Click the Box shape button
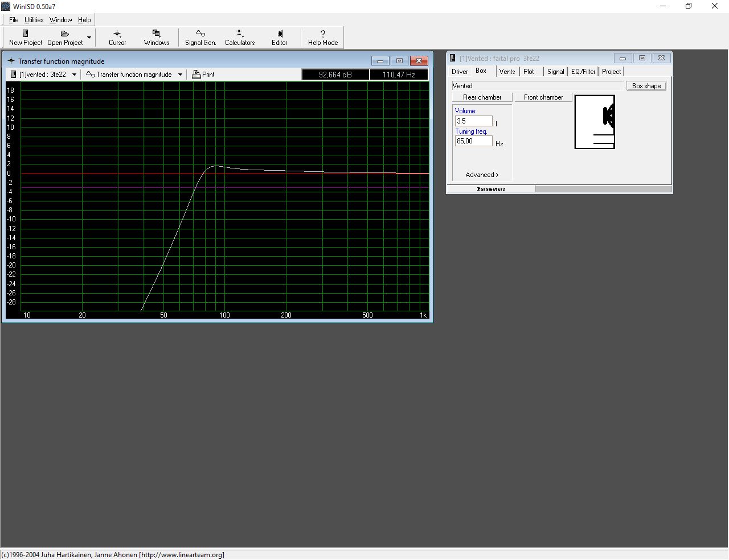The image size is (729, 560). click(x=646, y=86)
